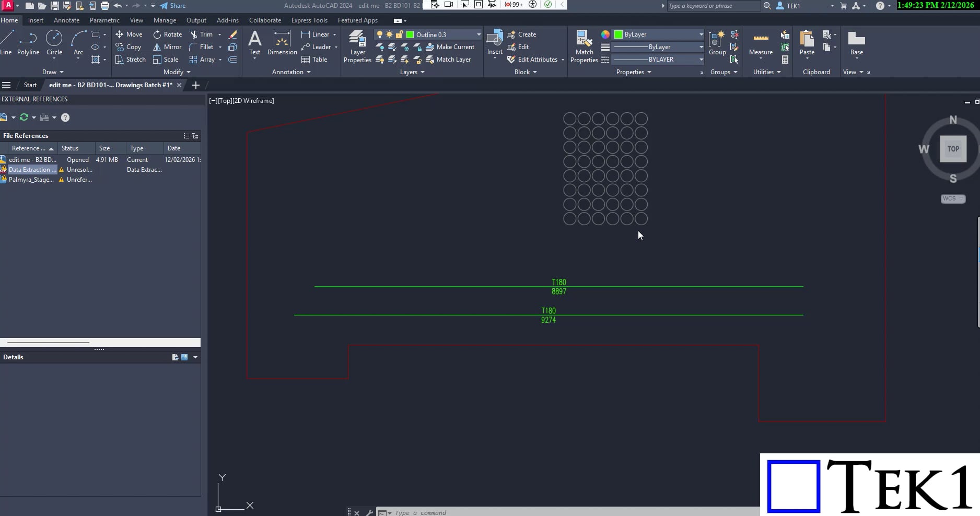Open External References help icon
This screenshot has height=516, width=980.
65,118
